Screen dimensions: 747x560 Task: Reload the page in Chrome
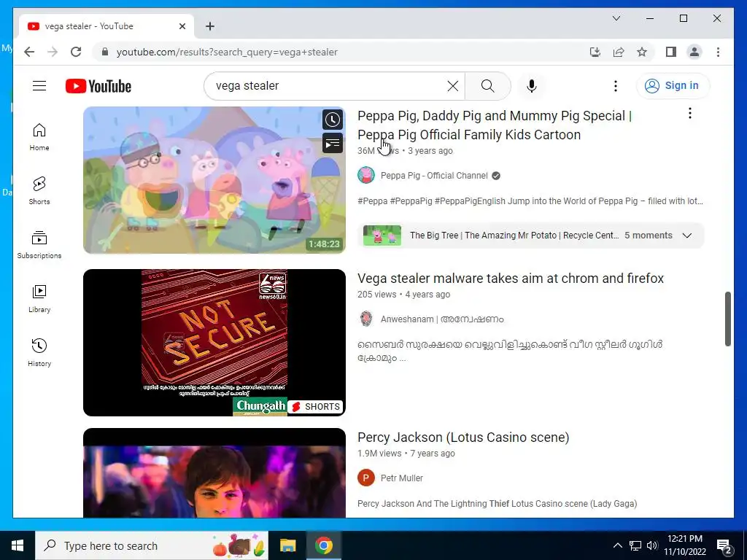pyautogui.click(x=76, y=52)
